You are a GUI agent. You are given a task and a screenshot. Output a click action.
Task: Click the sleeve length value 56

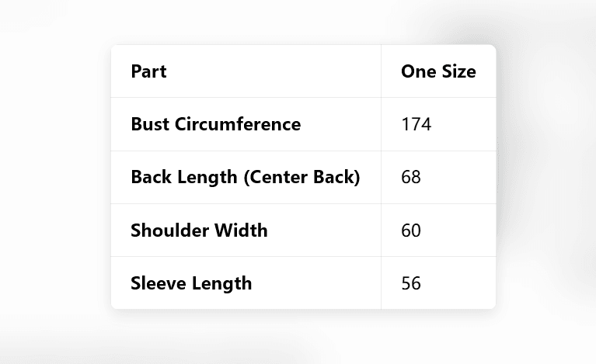411,283
